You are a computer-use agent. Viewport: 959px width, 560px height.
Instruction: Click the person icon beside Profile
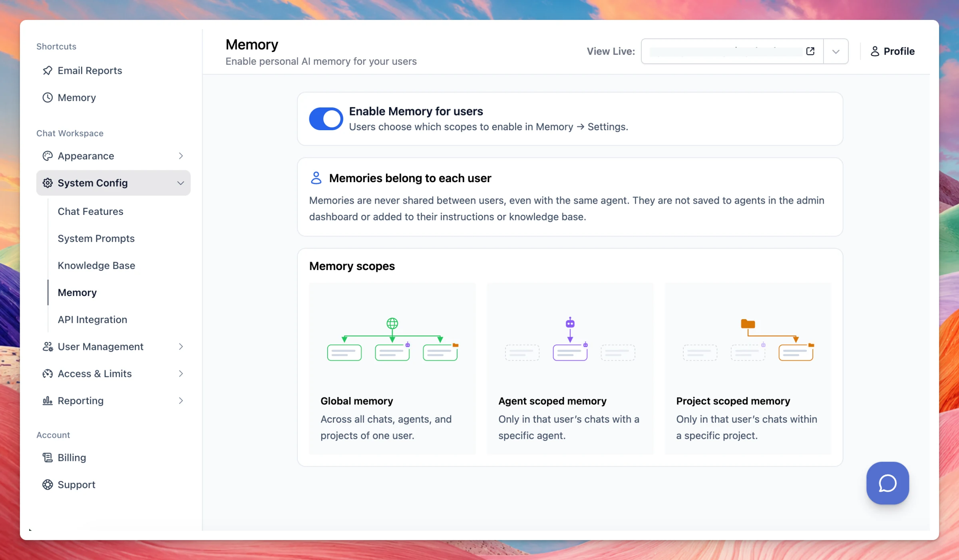click(875, 51)
